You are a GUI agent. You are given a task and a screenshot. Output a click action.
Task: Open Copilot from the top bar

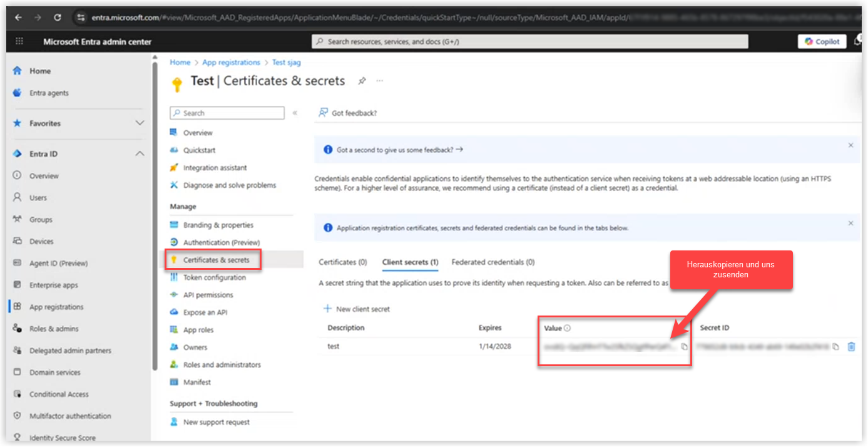coord(822,41)
